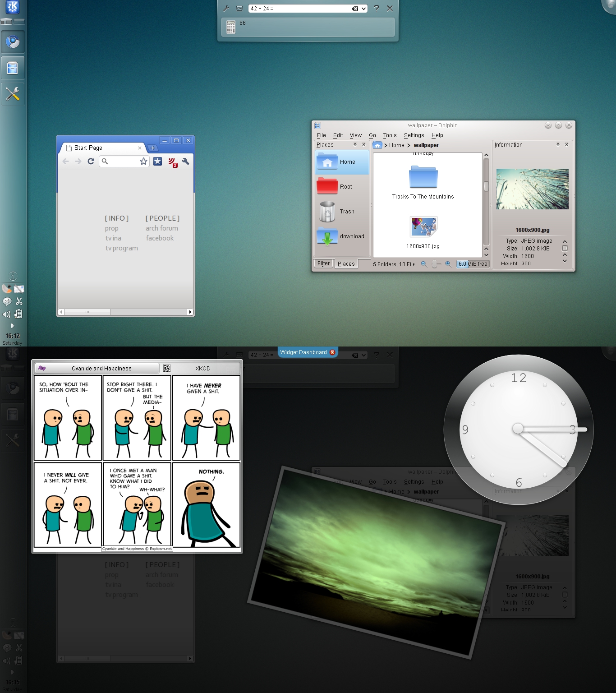616x693 pixels.
Task: Open the Settings menu in bright Dolphin window
Action: pos(414,135)
